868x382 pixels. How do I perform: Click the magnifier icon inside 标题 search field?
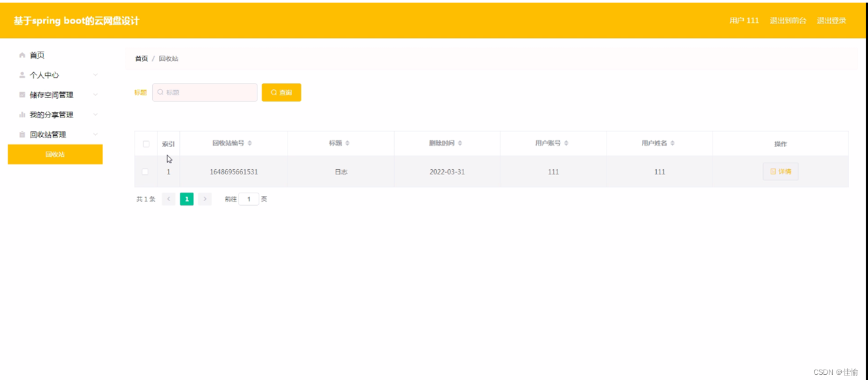160,93
